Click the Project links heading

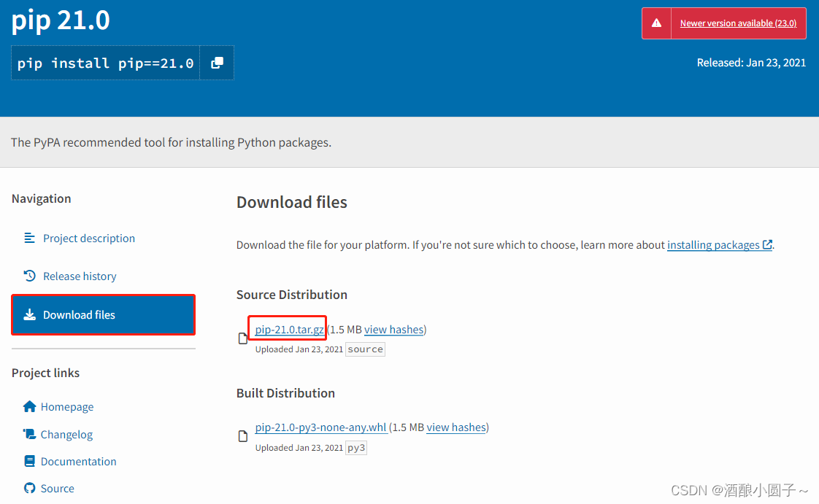(45, 373)
